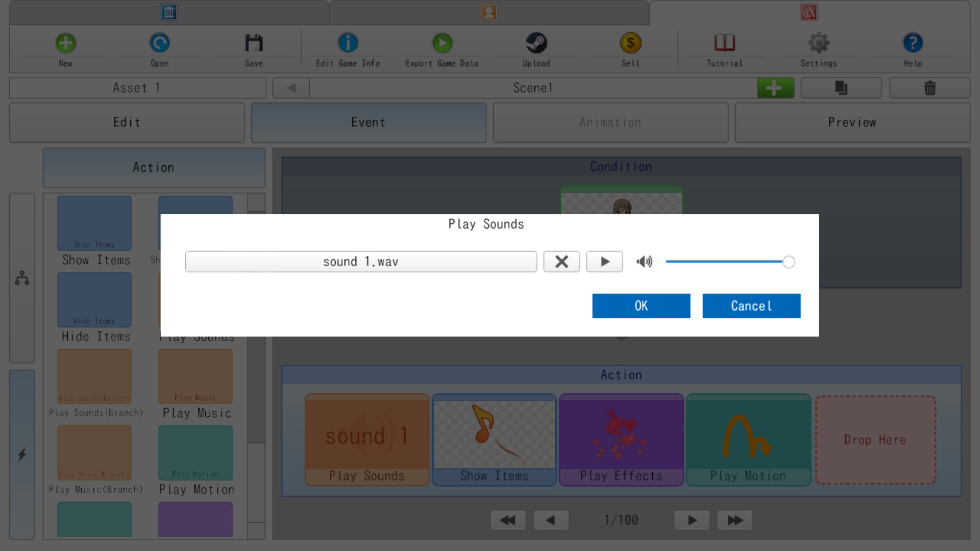Screen dimensions: 980x551
Task: Adjust the volume slider handle
Action: click(788, 262)
